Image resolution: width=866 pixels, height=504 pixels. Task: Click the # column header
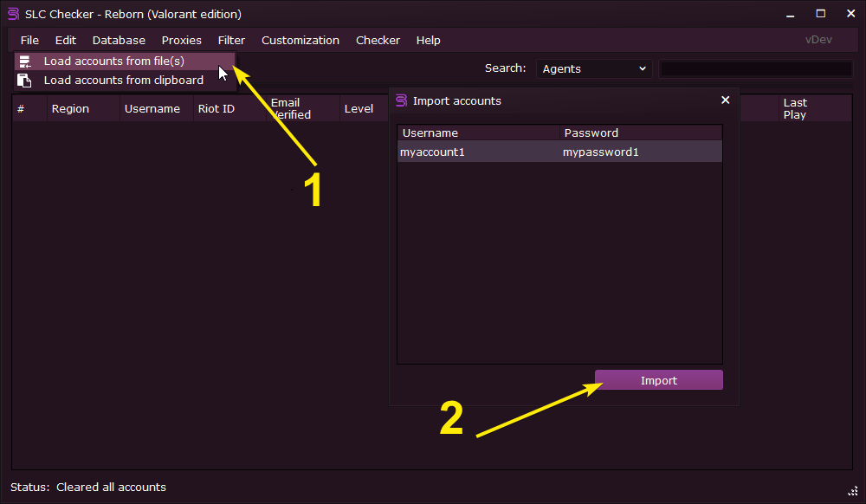pos(29,109)
